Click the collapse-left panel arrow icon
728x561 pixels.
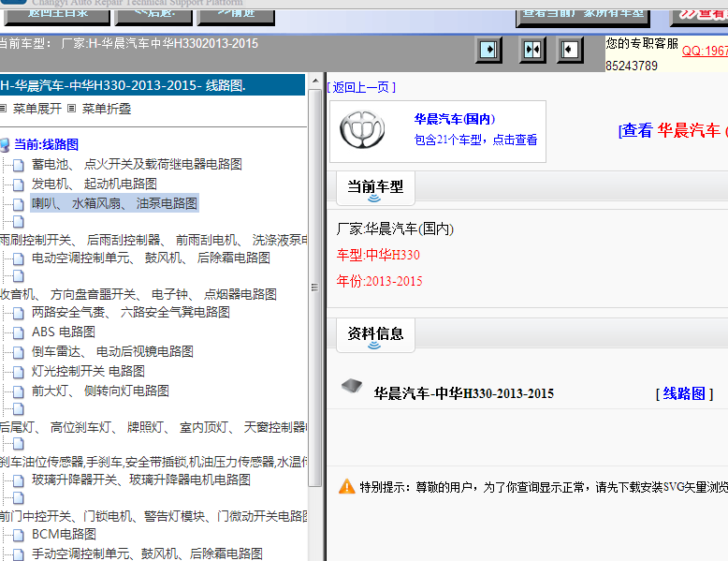tap(570, 50)
